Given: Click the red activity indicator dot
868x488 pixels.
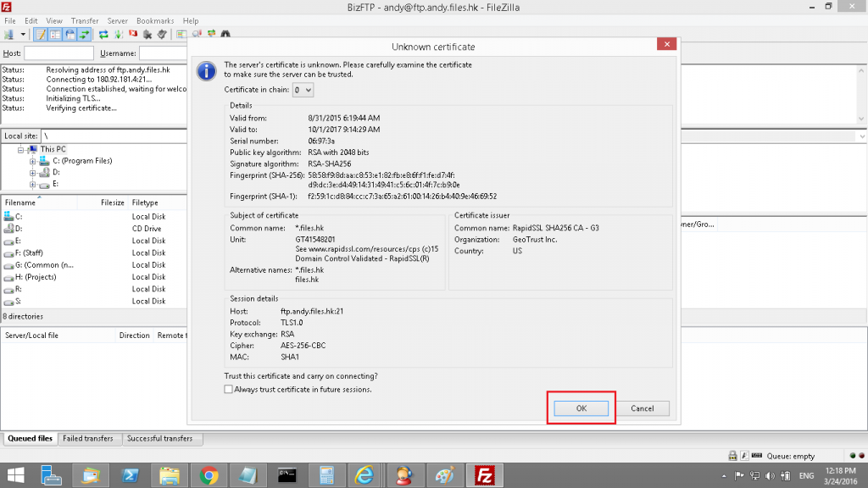Looking at the screenshot, I should pyautogui.click(x=861, y=456).
